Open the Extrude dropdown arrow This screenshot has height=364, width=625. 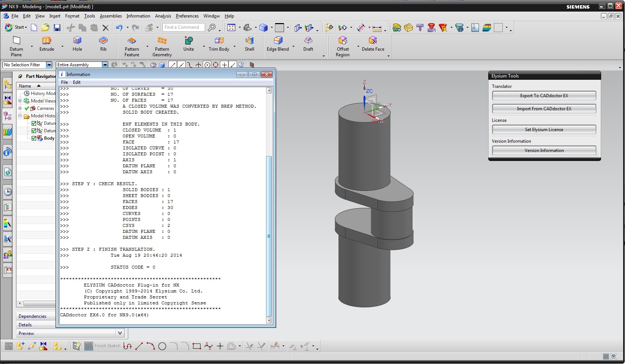pyautogui.click(x=62, y=47)
